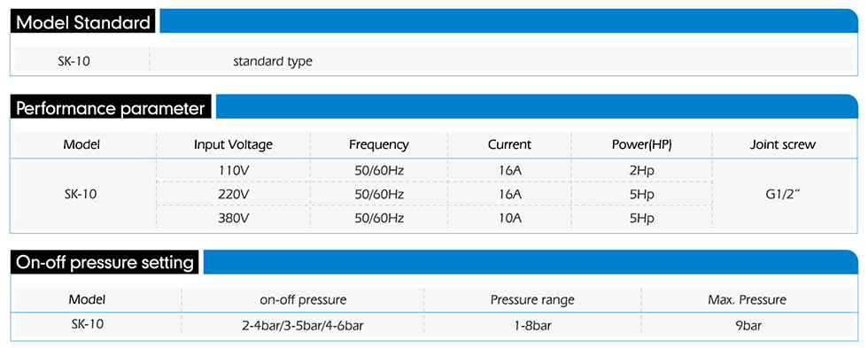
Task: Click the 2-4bar/3-5bar/4-6bar pressure value
Action: (302, 325)
